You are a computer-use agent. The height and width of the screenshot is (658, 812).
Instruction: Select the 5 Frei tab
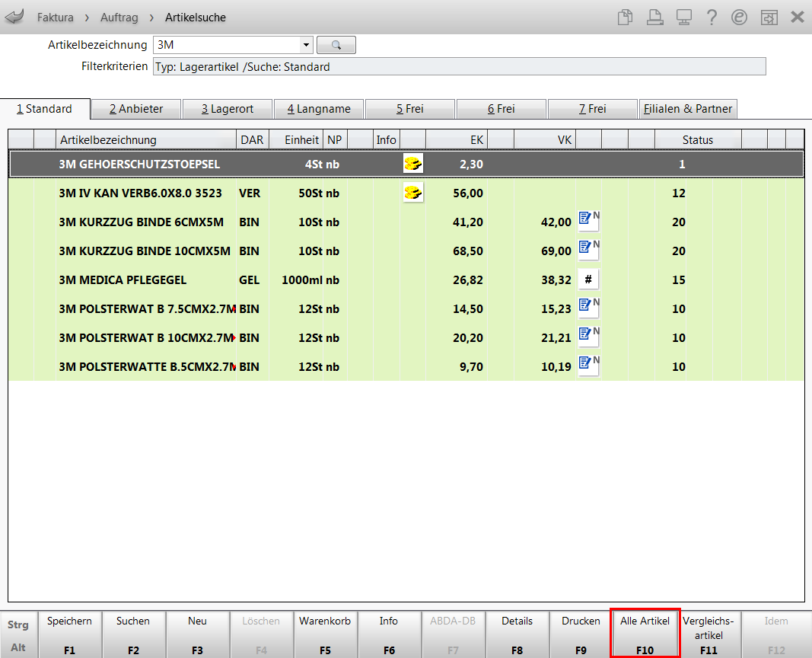[410, 109]
